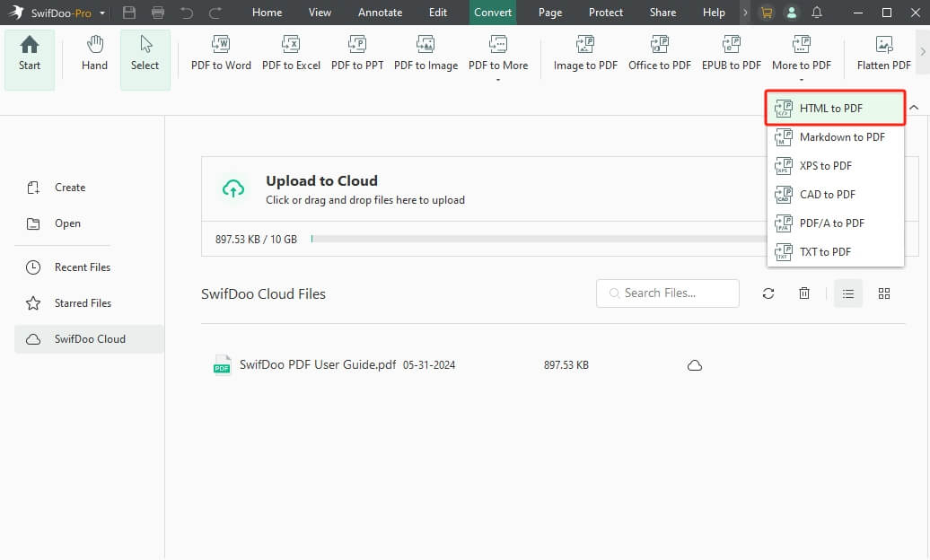
Task: Focus the Search Files input field
Action: [668, 293]
